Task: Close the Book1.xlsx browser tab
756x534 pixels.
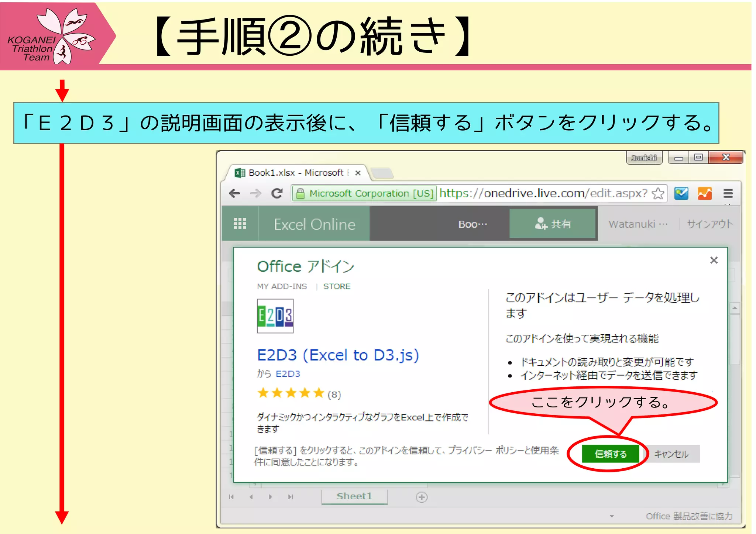Action: 358,173
